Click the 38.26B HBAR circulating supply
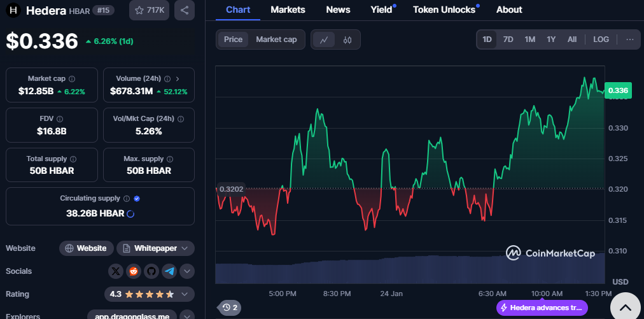Image resolution: width=644 pixels, height=319 pixels. click(95, 213)
